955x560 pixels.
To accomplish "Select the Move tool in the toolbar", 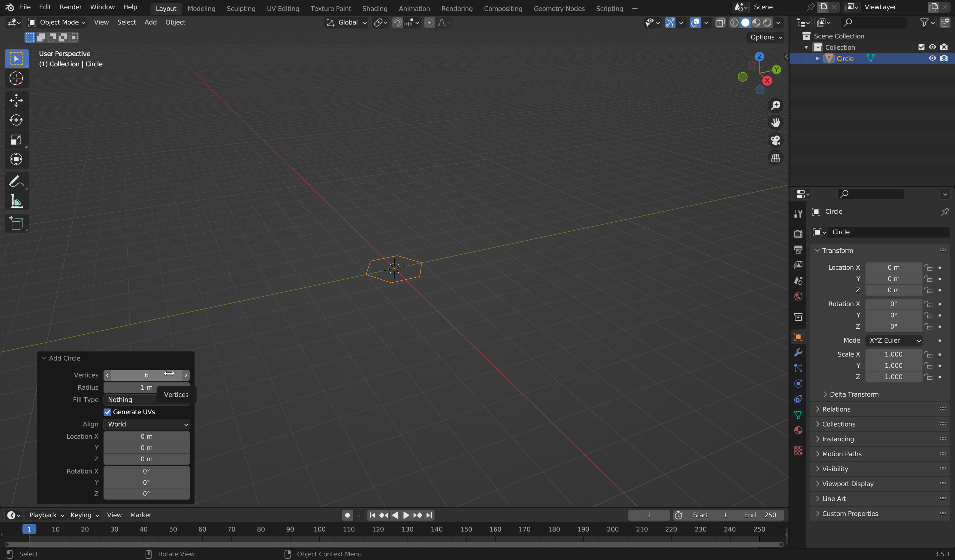I will [16, 100].
